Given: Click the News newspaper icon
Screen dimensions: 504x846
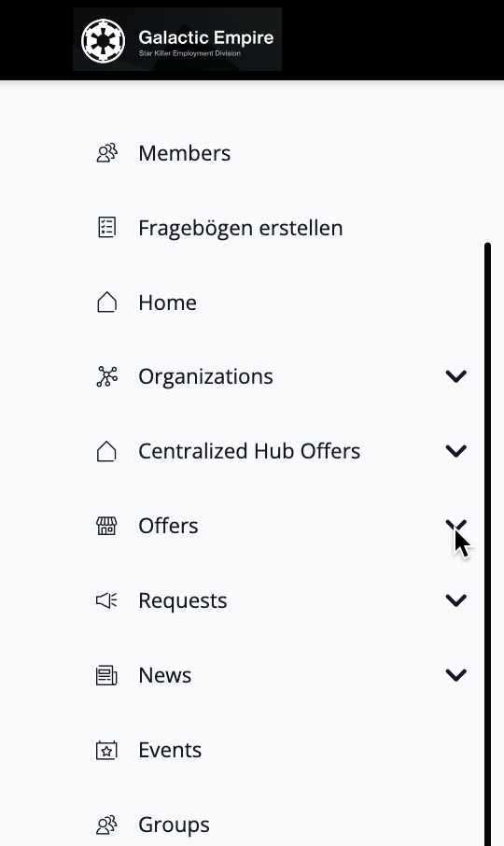Looking at the screenshot, I should click(106, 675).
